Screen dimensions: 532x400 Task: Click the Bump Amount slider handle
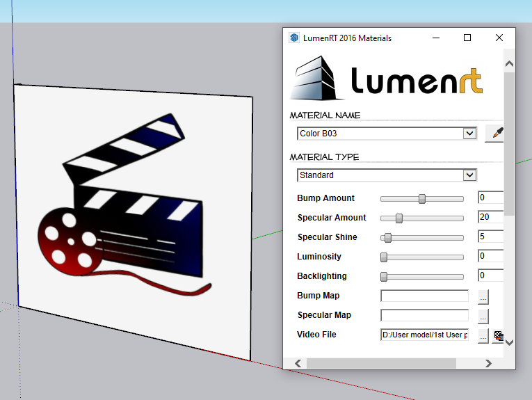click(422, 199)
